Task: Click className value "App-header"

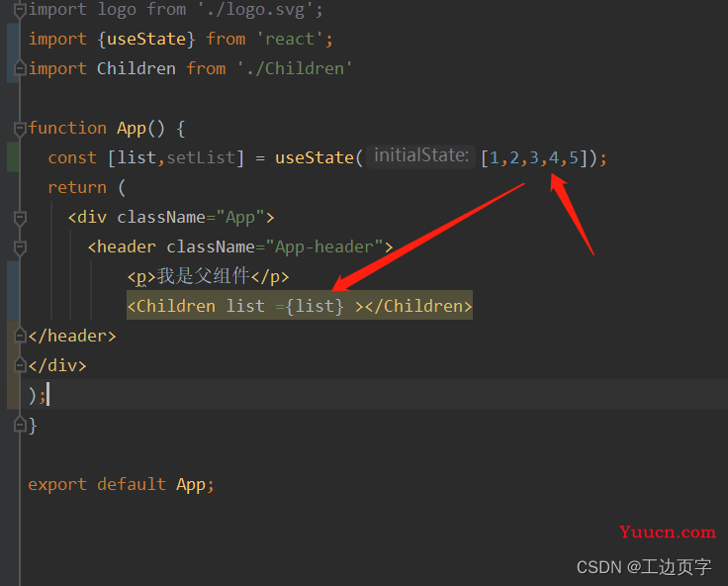Action: point(324,247)
